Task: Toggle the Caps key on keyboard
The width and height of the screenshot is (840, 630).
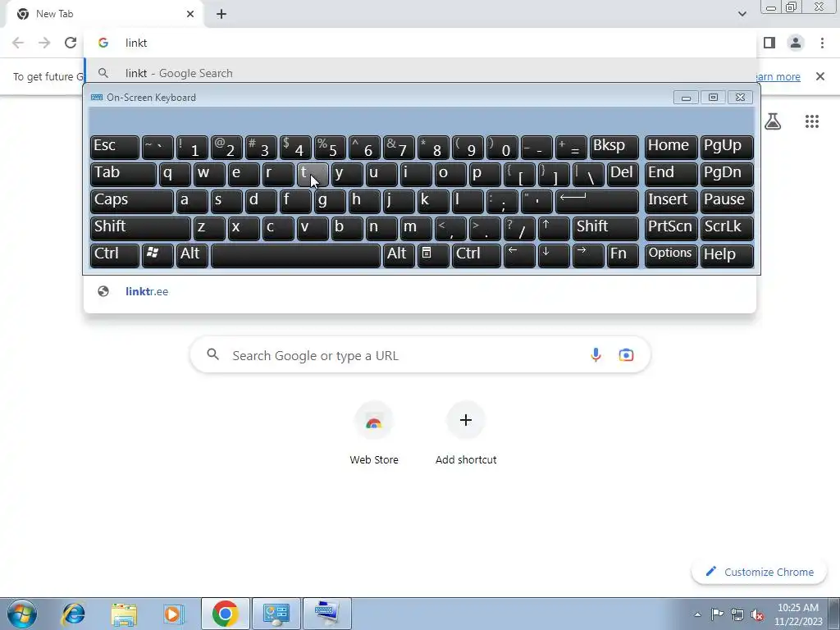Action: (132, 200)
